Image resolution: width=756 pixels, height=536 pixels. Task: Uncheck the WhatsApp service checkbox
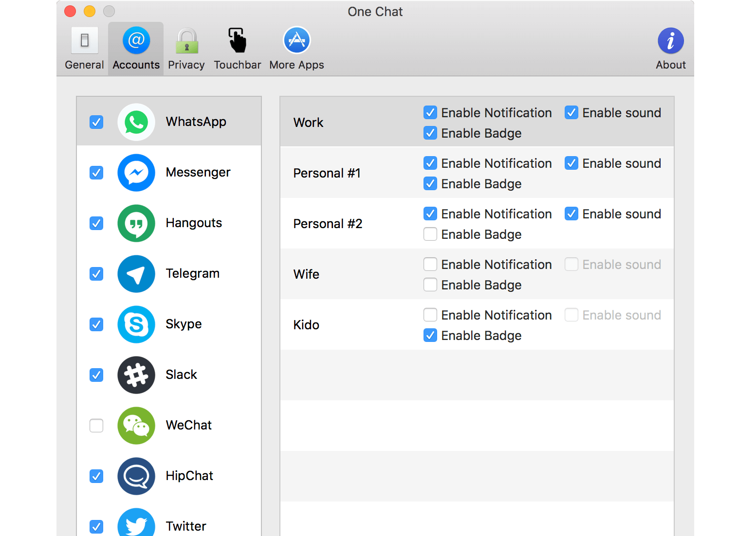pyautogui.click(x=96, y=122)
